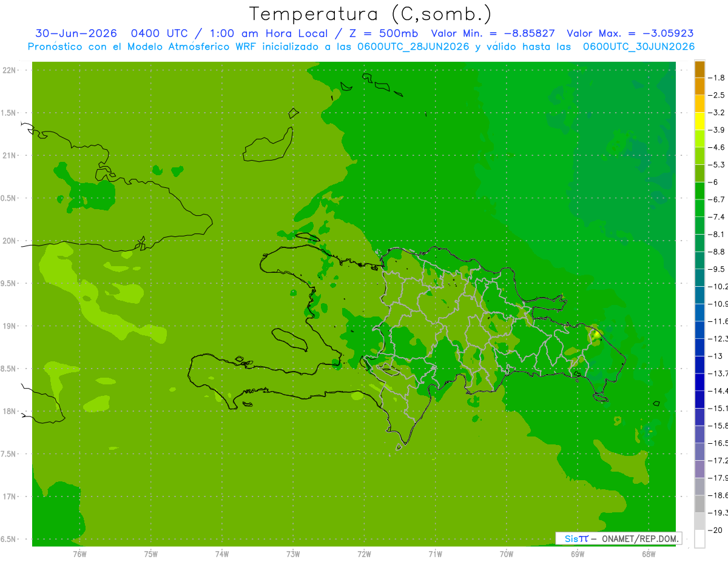This screenshot has height=562, width=728.
Task: Click the 17N latitude label
Action: tap(9, 497)
